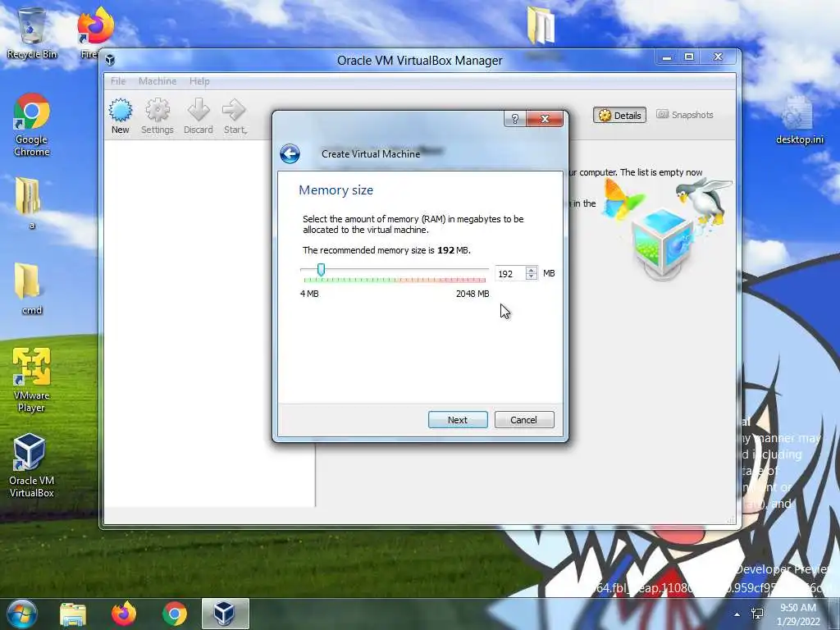Click the network tray icon
The image size is (840, 630).
(x=757, y=614)
